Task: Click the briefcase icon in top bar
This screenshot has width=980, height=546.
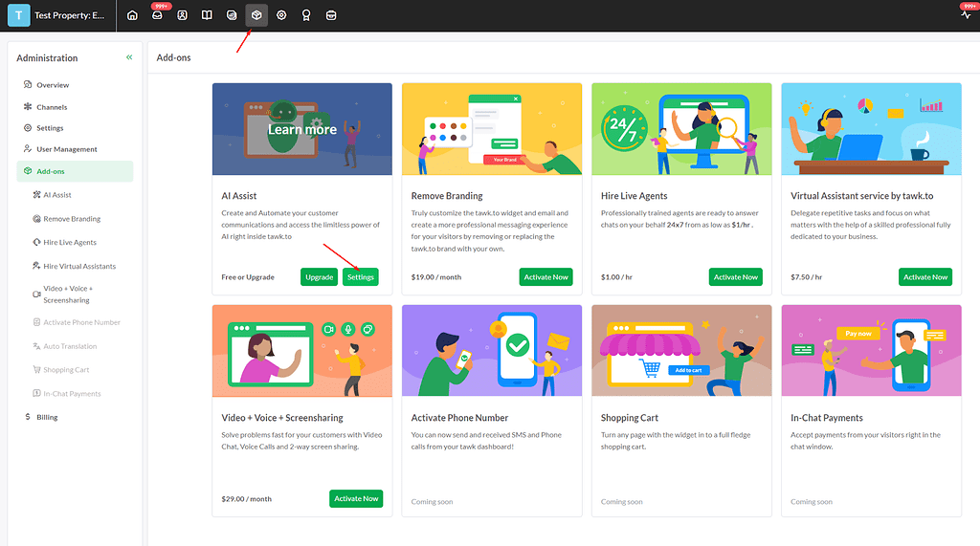Action: (x=331, y=15)
